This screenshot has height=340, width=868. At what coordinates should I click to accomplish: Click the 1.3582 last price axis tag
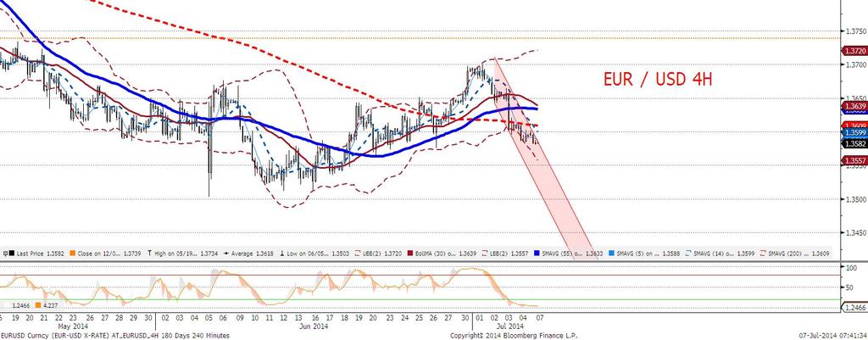click(854, 143)
